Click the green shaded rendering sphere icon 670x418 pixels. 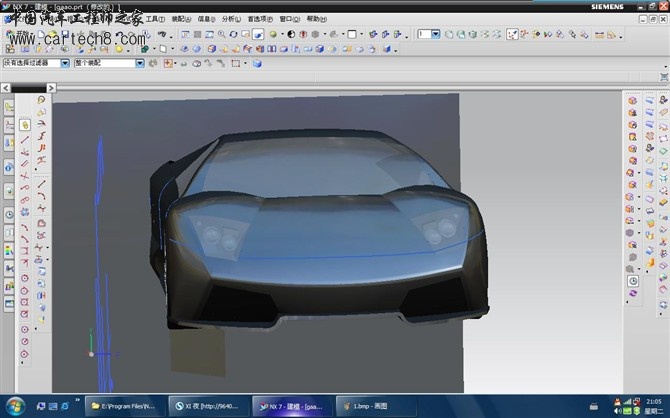coord(273,35)
